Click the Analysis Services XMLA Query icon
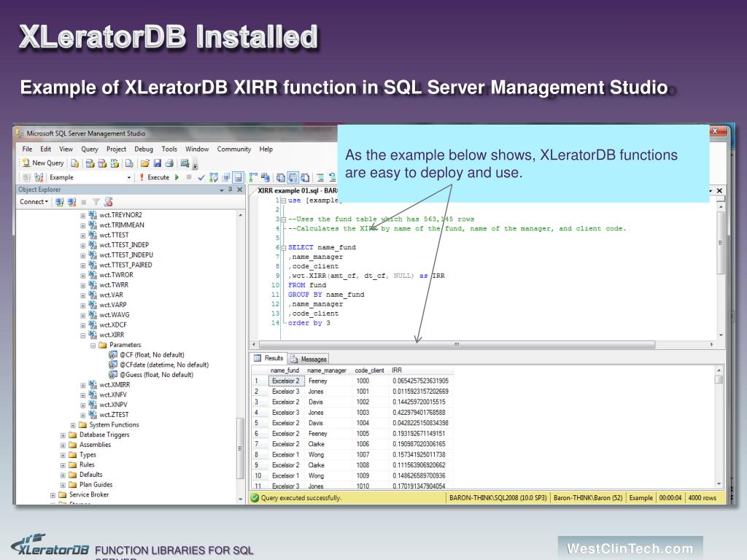This screenshot has width=747, height=560. point(115,163)
